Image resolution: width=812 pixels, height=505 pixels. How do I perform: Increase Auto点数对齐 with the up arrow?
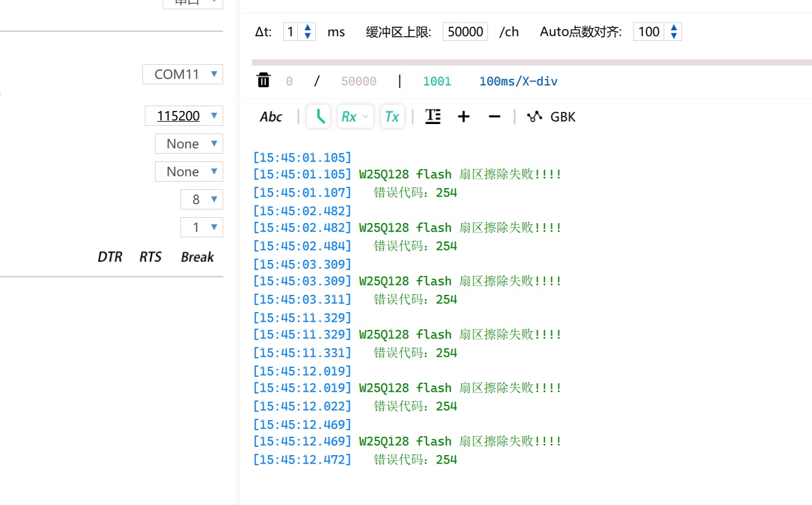tap(674, 27)
